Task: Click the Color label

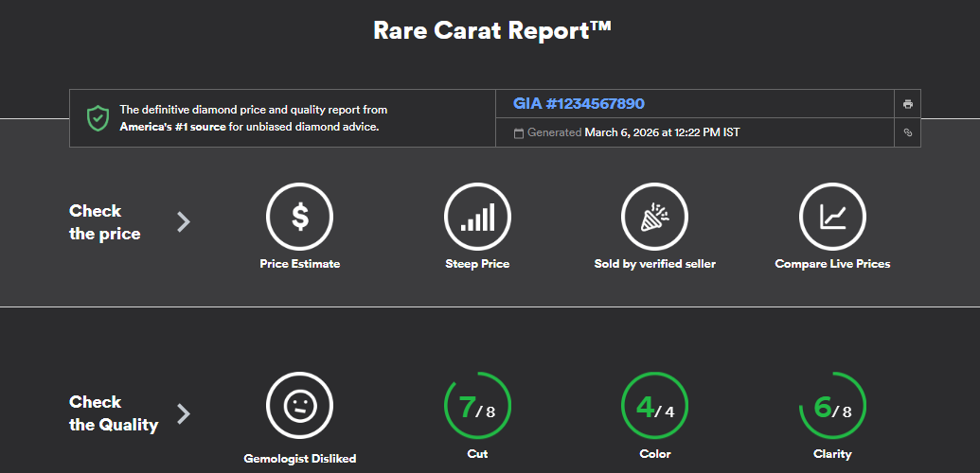Action: (x=655, y=454)
